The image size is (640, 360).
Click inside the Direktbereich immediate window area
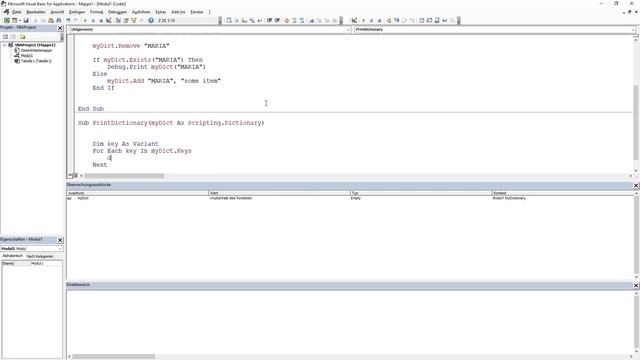pyautogui.click(x=350, y=322)
